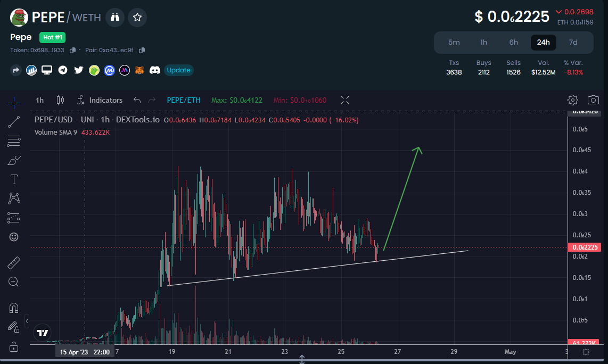Select the brush drawing tool
This screenshot has height=364, width=608.
coord(14,160)
